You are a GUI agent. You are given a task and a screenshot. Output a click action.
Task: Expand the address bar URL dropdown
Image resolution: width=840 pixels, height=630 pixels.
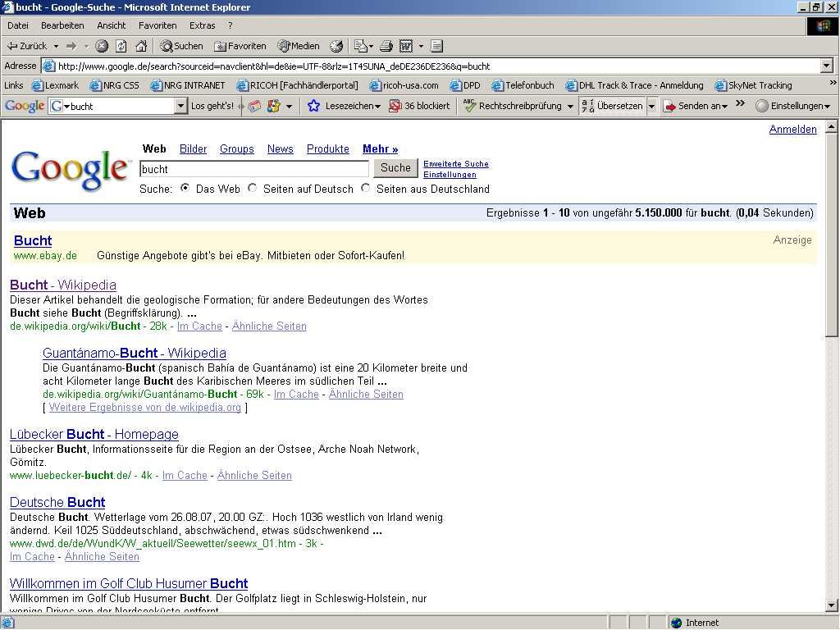(x=826, y=66)
